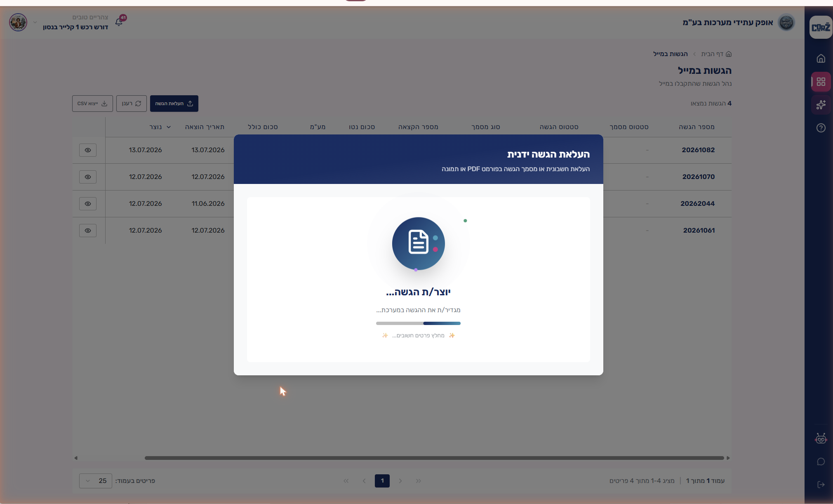View submission 20262044 via eye icon
This screenshot has height=504, width=833.
[x=88, y=204]
